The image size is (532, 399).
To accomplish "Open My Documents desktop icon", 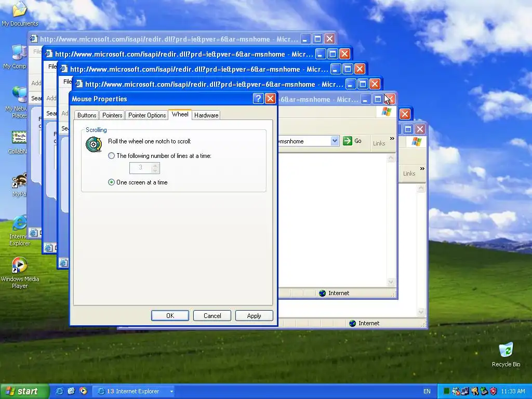I will point(19,14).
